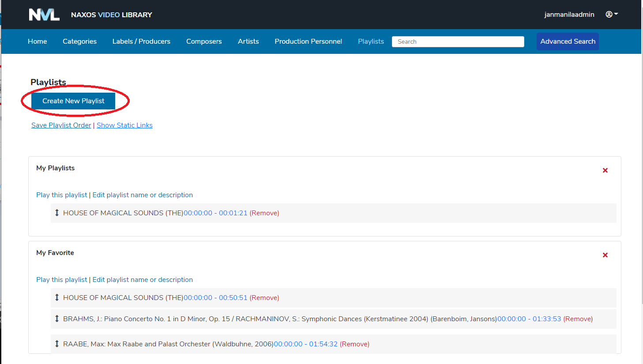Remove the 00:50:51 House of Magical Sounds entry
643x364 pixels.
(264, 298)
